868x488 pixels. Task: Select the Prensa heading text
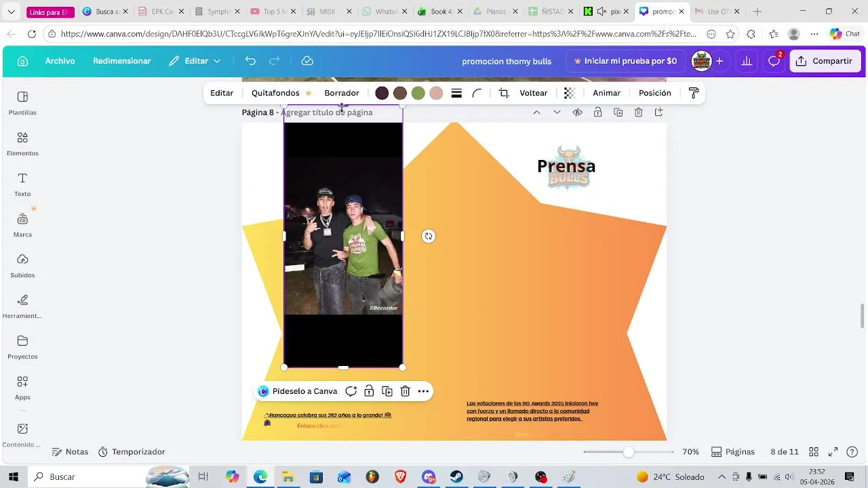coord(566,166)
